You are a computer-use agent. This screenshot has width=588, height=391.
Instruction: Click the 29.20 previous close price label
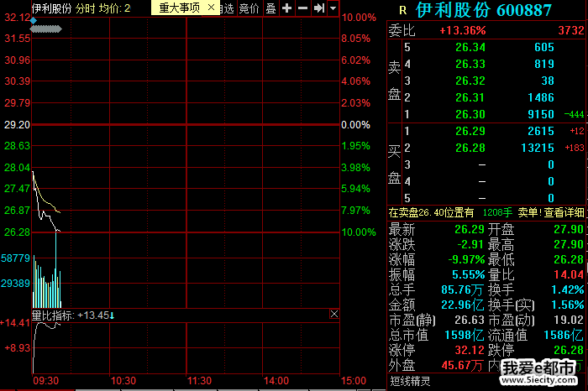(17, 125)
